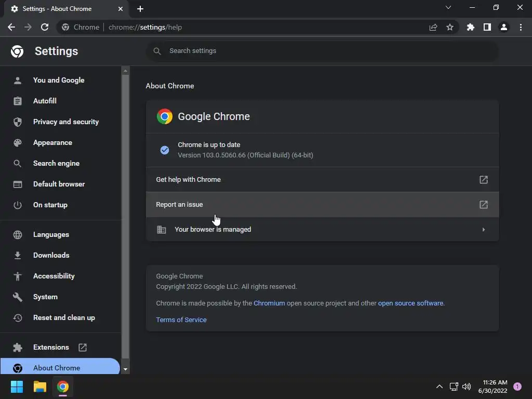Select About Chrome in sidebar

click(60, 367)
